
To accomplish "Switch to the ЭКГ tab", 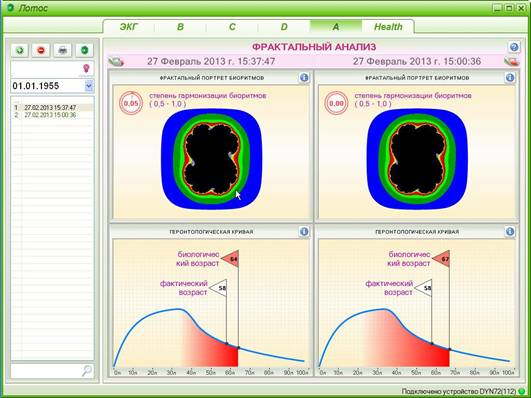I will [x=129, y=27].
